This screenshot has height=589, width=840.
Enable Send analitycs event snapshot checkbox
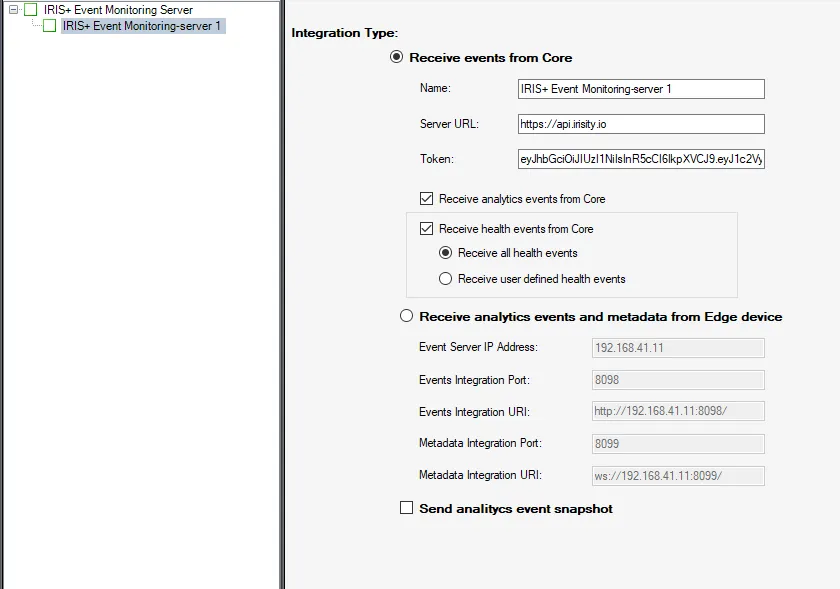point(407,508)
